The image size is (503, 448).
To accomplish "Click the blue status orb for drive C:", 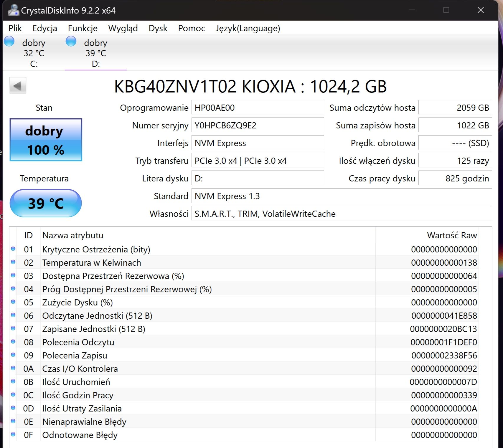I will click(9, 41).
